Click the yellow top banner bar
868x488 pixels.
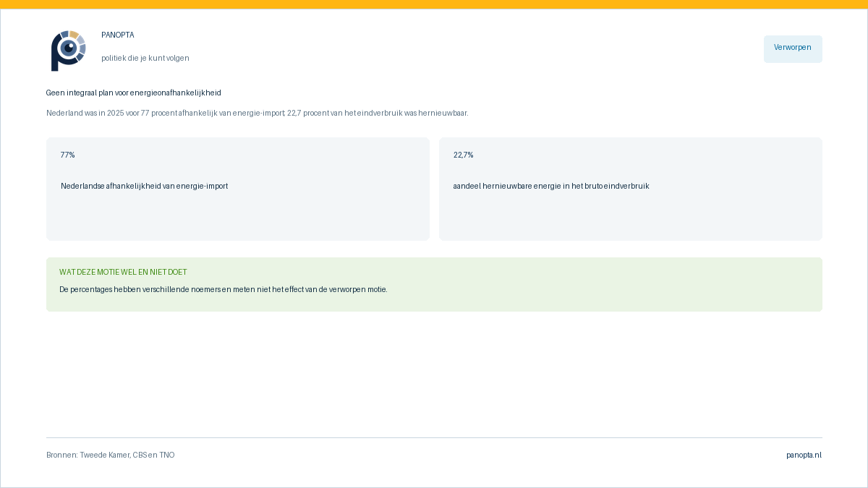[x=434, y=4]
